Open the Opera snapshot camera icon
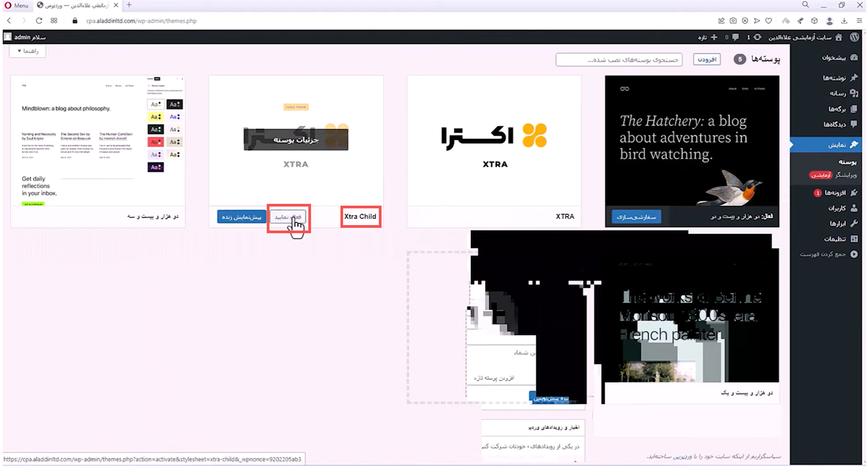Viewport: 868px width, 466px height. (733, 21)
